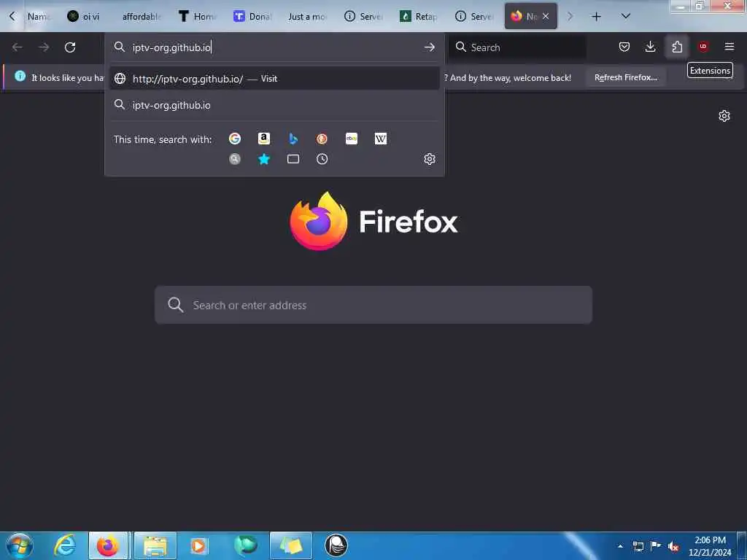This screenshot has width=747, height=560.
Task: Open Save to Pocket icon
Action: point(624,47)
